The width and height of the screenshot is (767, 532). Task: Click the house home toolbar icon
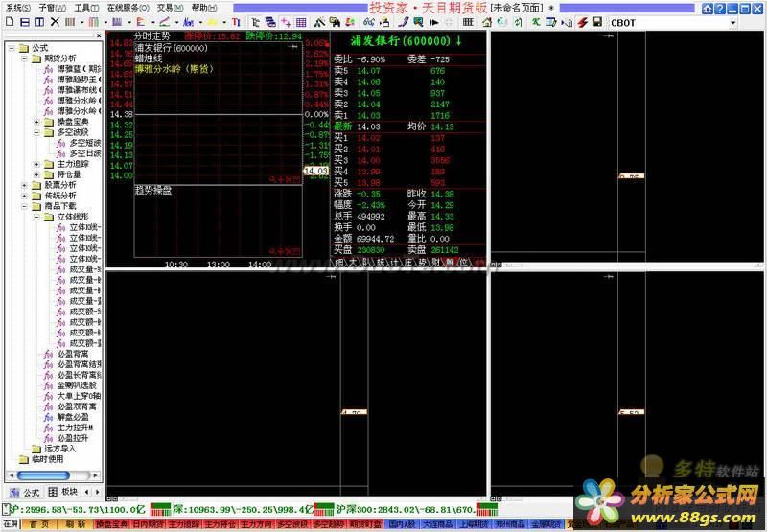(x=487, y=22)
